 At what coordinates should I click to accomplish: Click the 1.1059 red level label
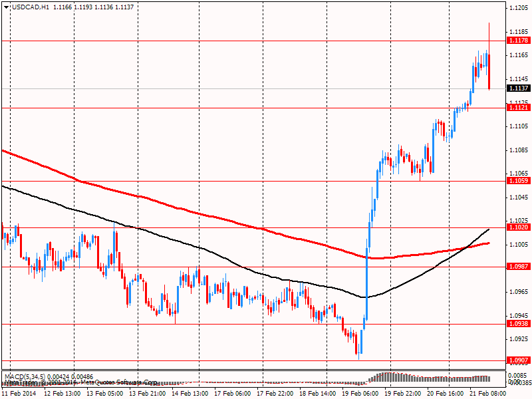(518, 181)
